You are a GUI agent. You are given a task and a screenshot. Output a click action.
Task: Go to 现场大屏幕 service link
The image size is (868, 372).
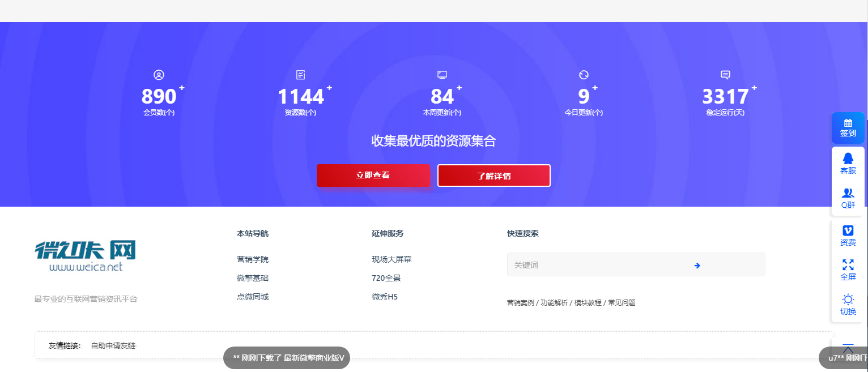[392, 259]
